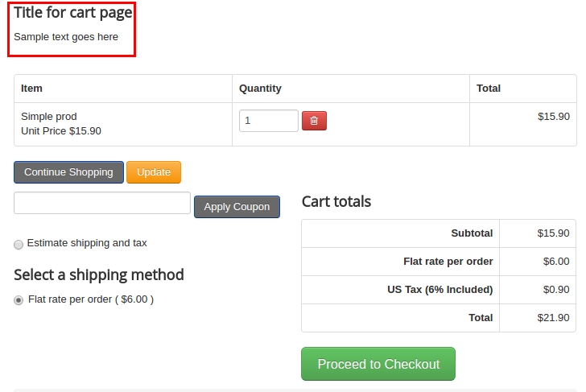The height and width of the screenshot is (392, 586).
Task: Choose the Flat rate per order shipping radio
Action: (x=19, y=300)
